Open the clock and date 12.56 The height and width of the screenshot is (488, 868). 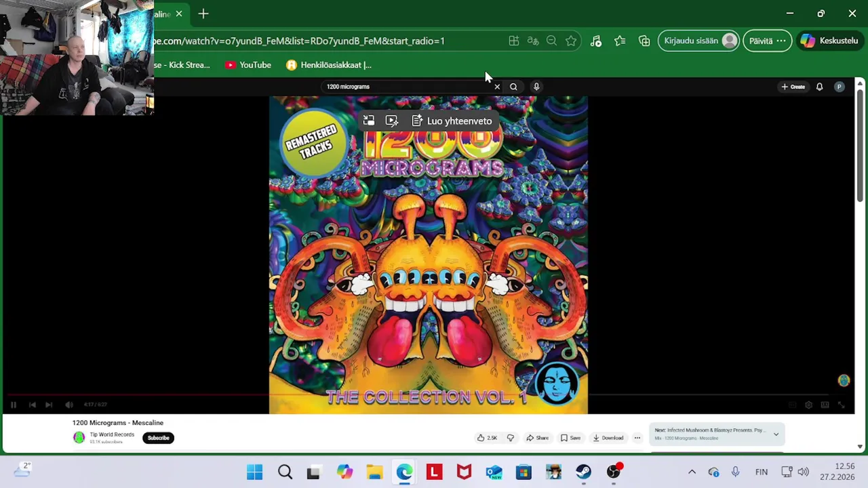click(837, 472)
